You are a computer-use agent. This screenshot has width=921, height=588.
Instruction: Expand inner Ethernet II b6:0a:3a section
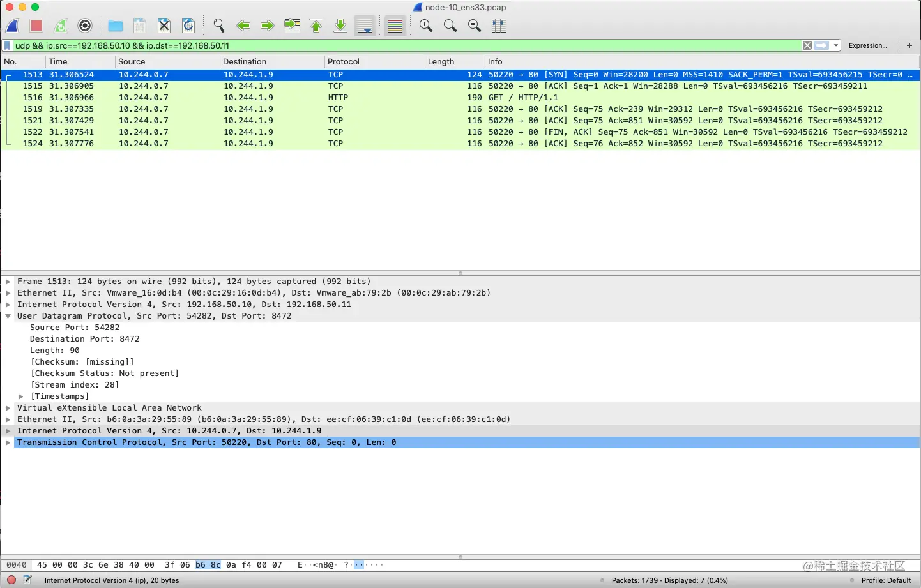tap(8, 419)
